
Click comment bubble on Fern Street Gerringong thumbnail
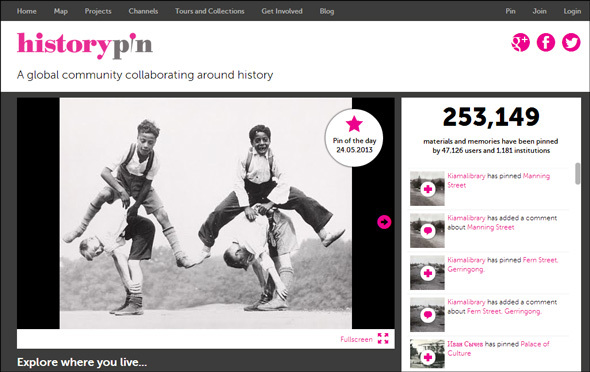428,315
